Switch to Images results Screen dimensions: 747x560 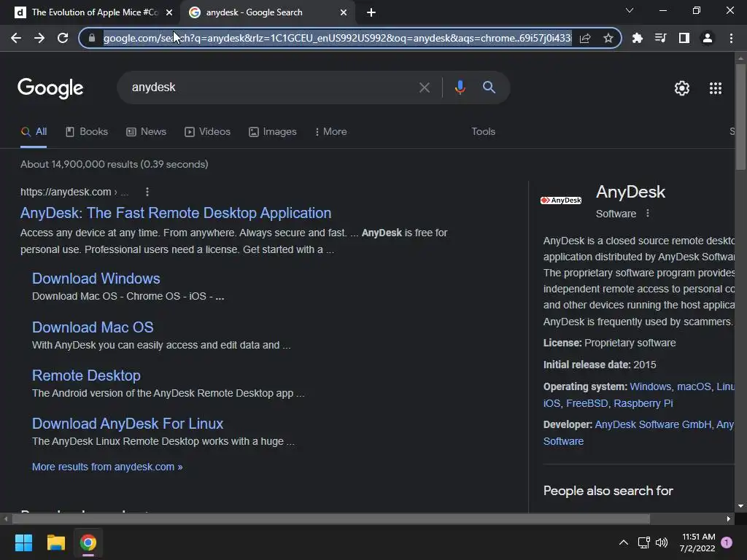273,132
